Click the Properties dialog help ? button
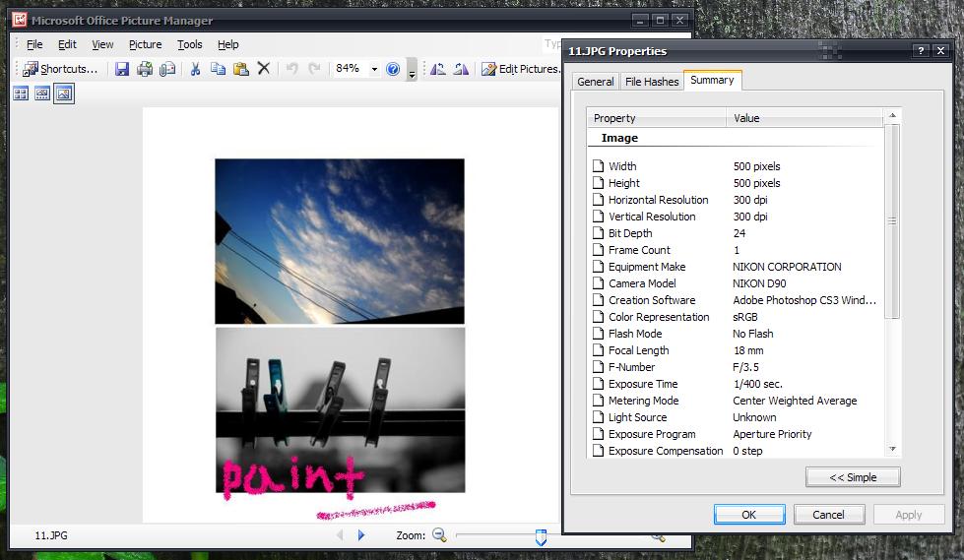 921,51
